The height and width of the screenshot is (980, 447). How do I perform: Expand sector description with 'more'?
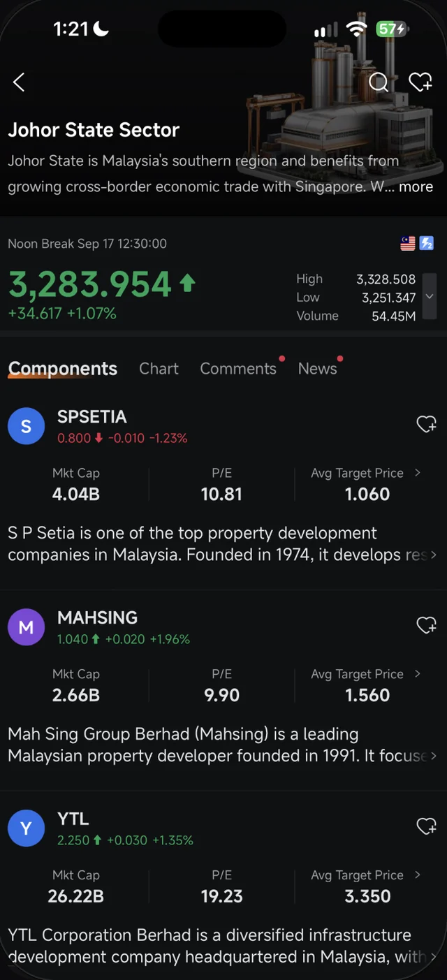(x=416, y=187)
